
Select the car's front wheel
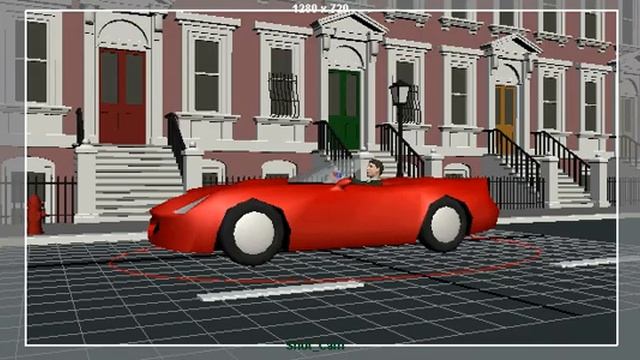253,232
